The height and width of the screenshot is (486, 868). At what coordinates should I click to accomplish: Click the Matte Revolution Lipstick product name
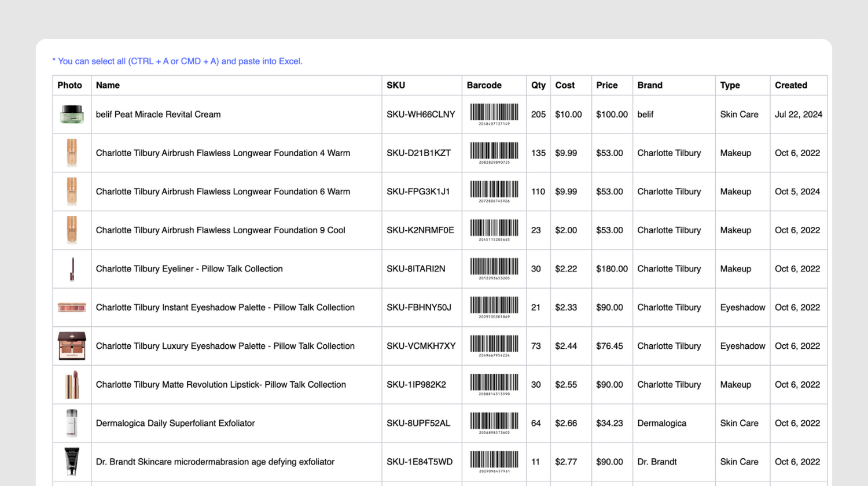point(221,385)
